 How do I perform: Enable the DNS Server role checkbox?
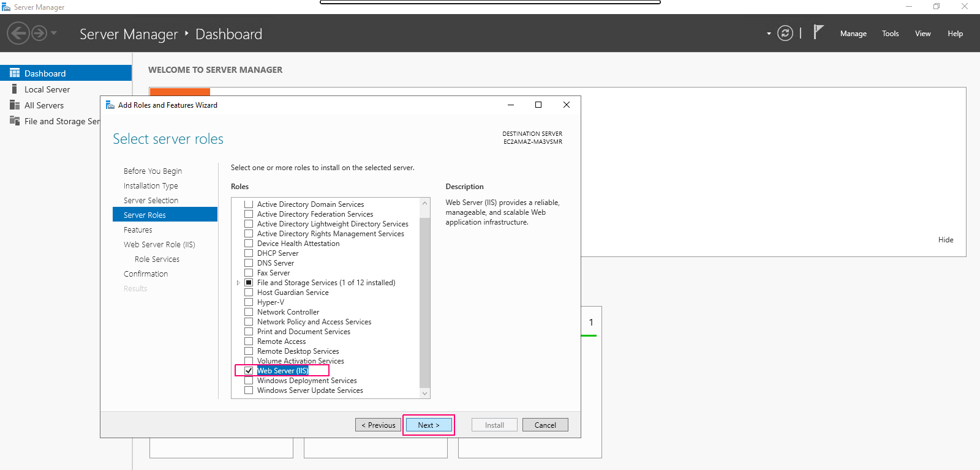(x=249, y=263)
